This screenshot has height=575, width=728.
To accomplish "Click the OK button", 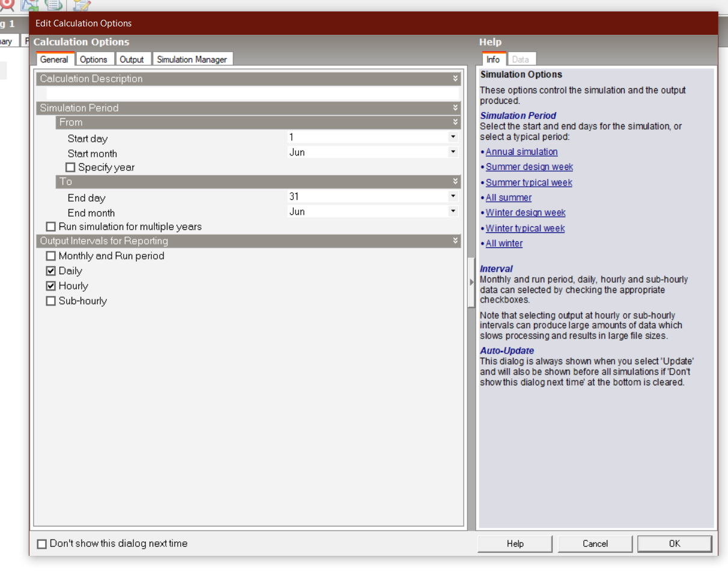I will point(675,544).
